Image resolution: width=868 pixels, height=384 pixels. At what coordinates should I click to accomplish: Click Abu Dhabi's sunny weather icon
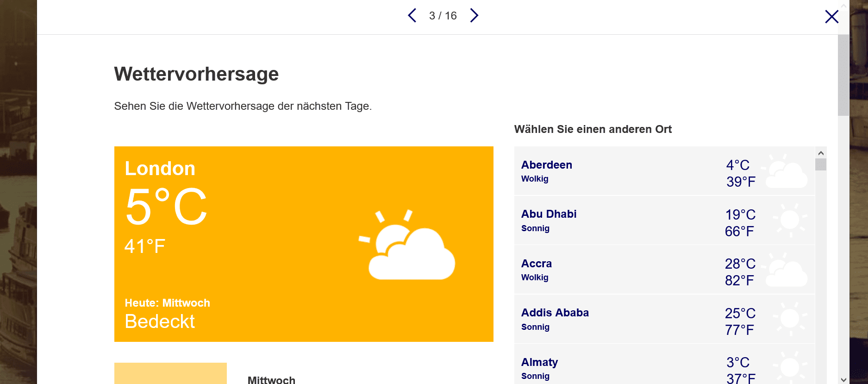coord(789,220)
